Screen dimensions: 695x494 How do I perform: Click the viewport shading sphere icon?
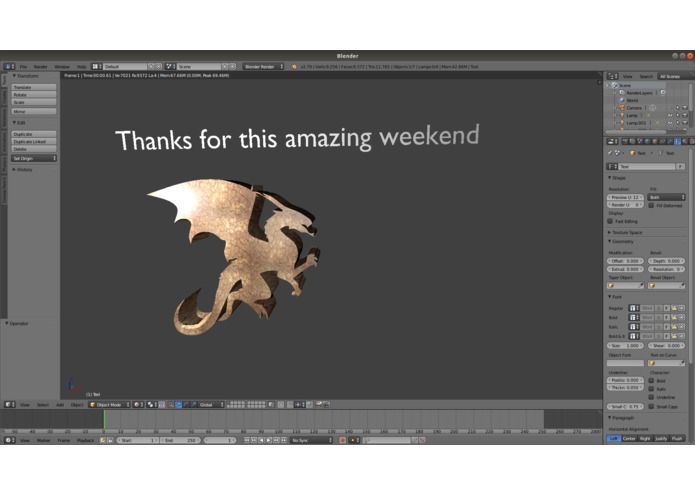point(138,405)
